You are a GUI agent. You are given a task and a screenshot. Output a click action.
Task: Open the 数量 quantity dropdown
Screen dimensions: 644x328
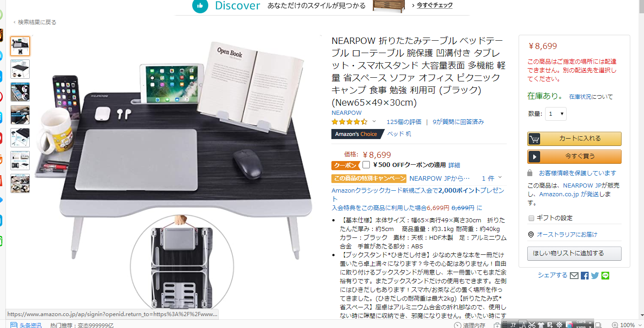point(556,113)
